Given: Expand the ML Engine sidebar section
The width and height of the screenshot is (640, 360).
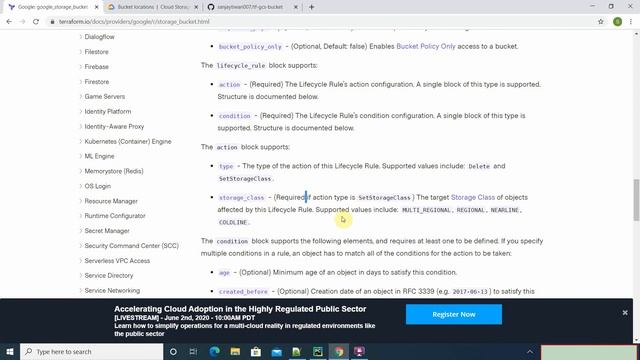Looking at the screenshot, I should (99, 156).
